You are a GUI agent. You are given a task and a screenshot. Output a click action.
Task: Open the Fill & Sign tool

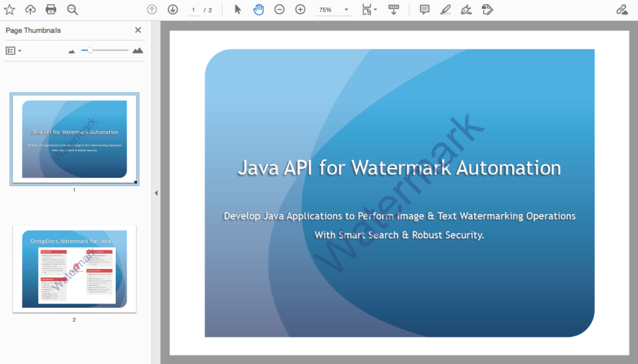click(488, 9)
